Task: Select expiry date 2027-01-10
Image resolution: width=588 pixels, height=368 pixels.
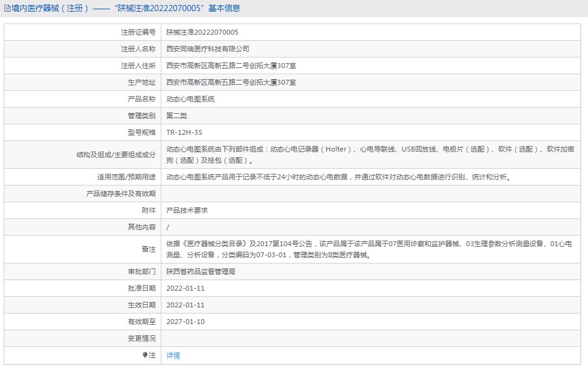Action: pos(185,322)
